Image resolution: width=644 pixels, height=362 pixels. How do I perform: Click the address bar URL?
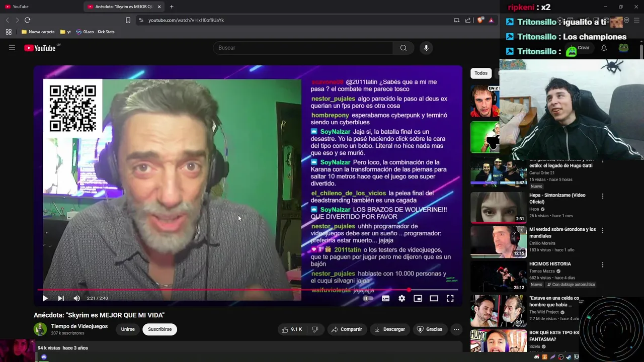pos(186,20)
